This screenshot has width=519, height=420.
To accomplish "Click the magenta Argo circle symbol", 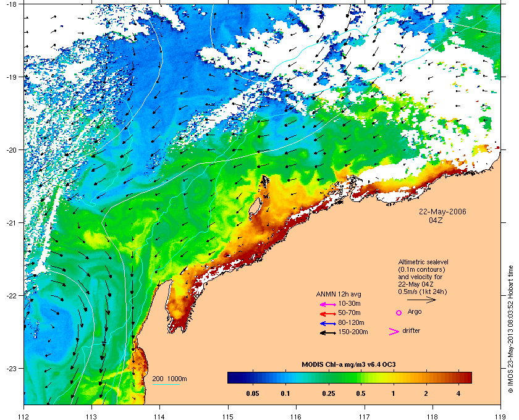I will (x=399, y=313).
